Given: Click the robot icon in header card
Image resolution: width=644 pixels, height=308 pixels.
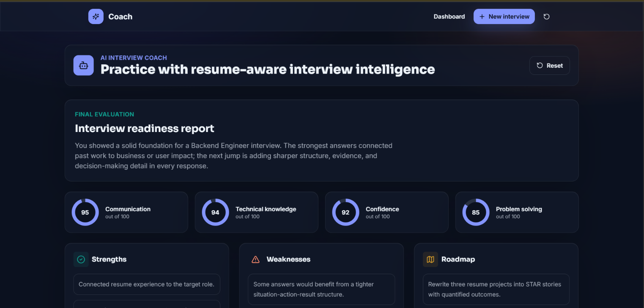Looking at the screenshot, I should tap(84, 66).
